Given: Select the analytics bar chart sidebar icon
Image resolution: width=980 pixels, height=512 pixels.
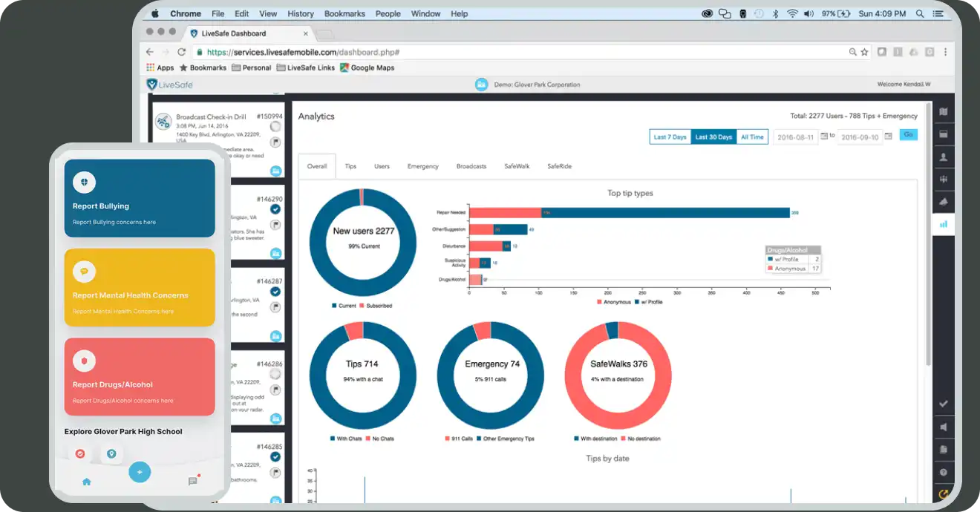Looking at the screenshot, I should [944, 223].
